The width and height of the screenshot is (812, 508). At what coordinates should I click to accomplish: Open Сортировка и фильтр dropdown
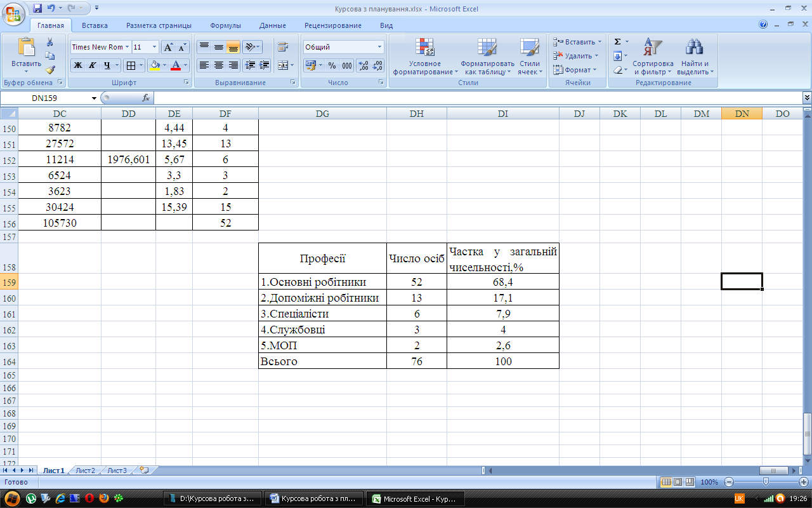(x=653, y=57)
